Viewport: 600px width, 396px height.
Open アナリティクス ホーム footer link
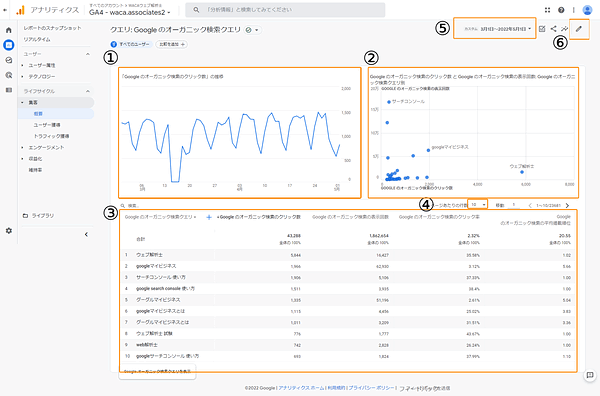pos(301,388)
